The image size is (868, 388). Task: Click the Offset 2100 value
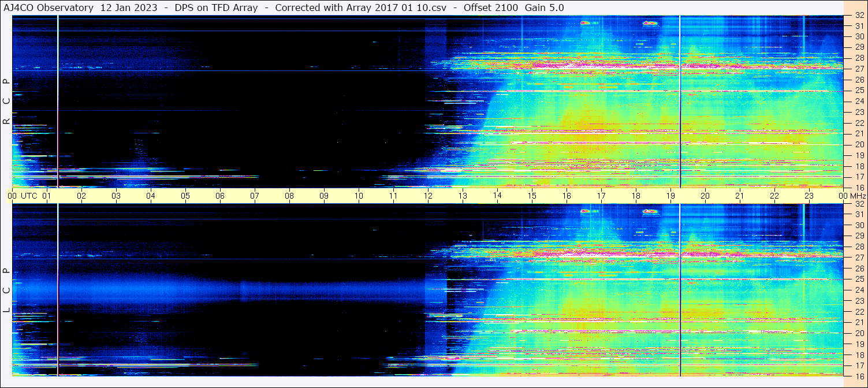(491, 8)
